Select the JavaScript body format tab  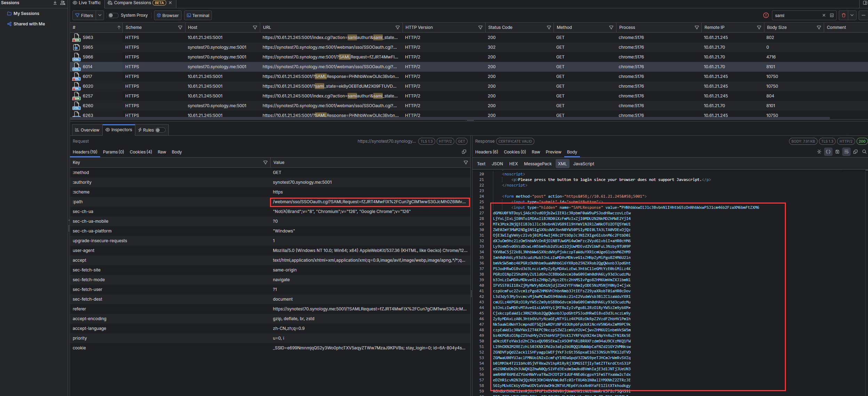[583, 164]
